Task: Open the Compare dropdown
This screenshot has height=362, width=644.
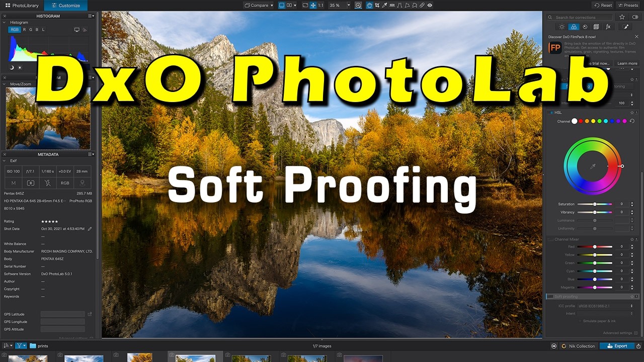Action: (259, 5)
